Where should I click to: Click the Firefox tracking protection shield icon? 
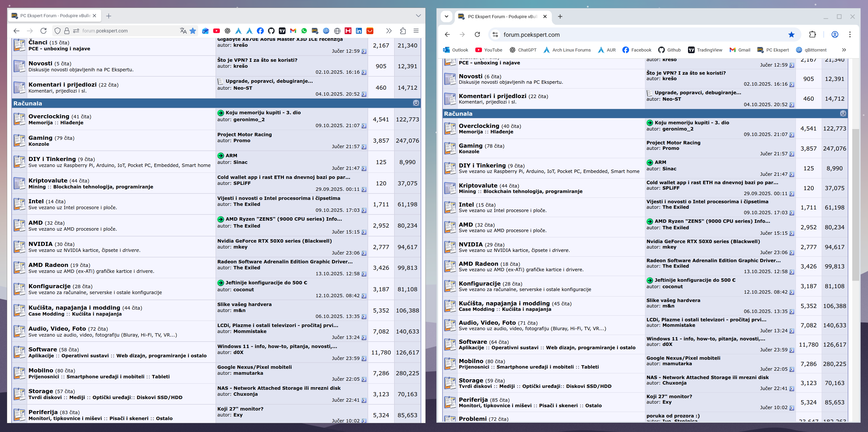58,31
